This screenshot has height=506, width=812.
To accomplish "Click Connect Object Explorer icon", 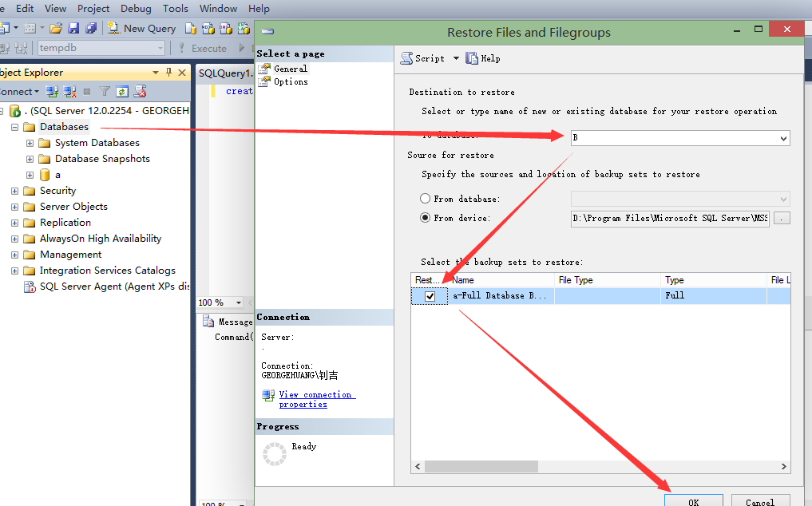I will click(x=53, y=92).
